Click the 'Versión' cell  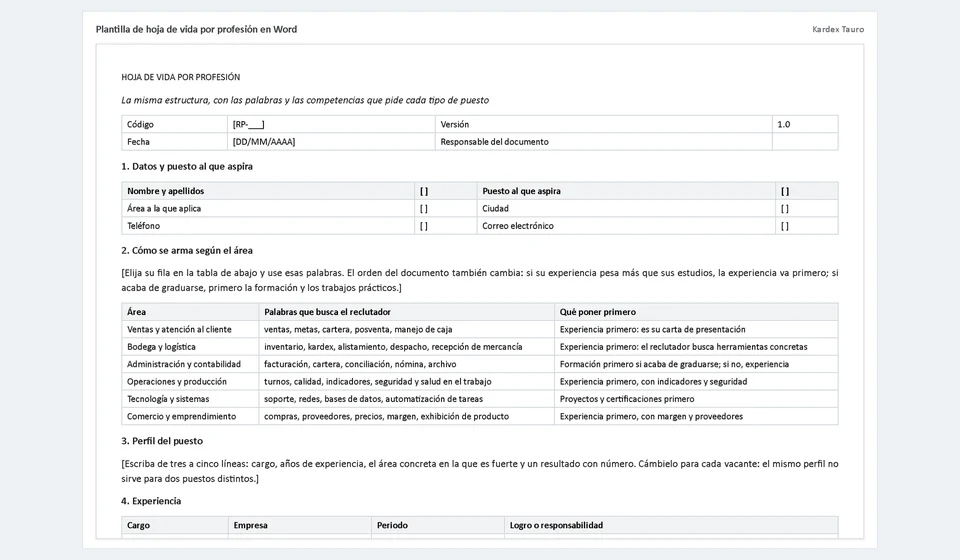(x=604, y=124)
